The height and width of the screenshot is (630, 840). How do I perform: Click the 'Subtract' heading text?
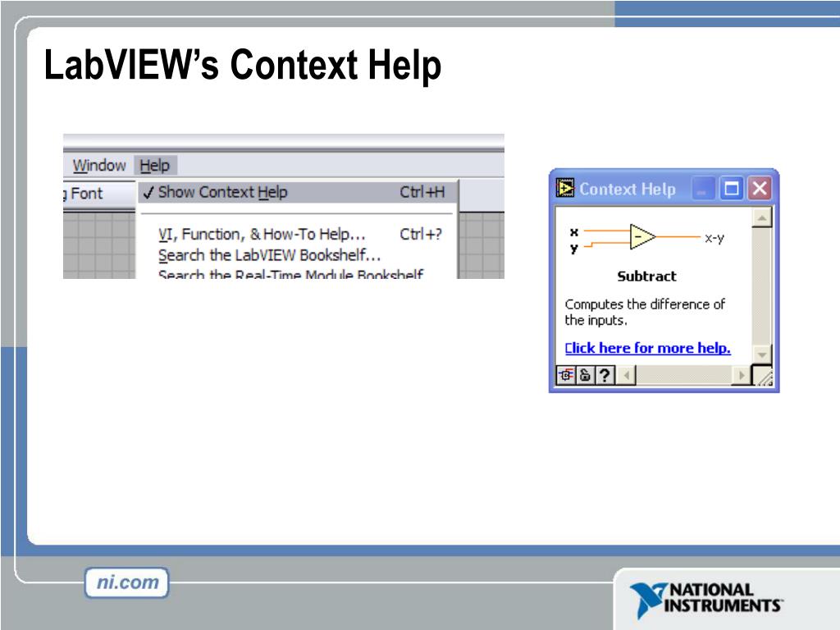click(646, 276)
